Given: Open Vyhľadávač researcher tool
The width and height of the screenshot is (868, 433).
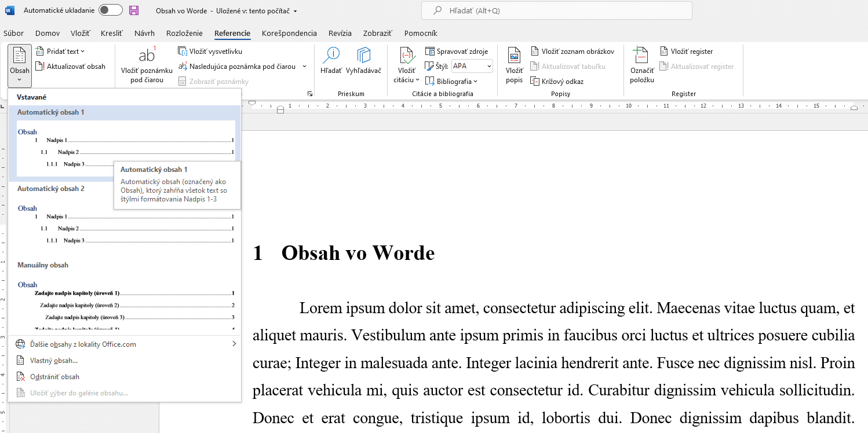Looking at the screenshot, I should click(364, 61).
